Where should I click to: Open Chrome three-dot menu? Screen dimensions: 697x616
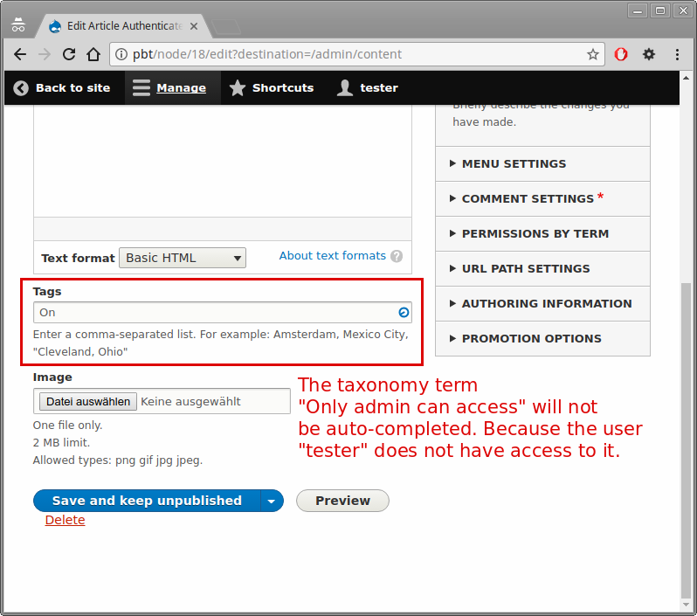point(677,54)
